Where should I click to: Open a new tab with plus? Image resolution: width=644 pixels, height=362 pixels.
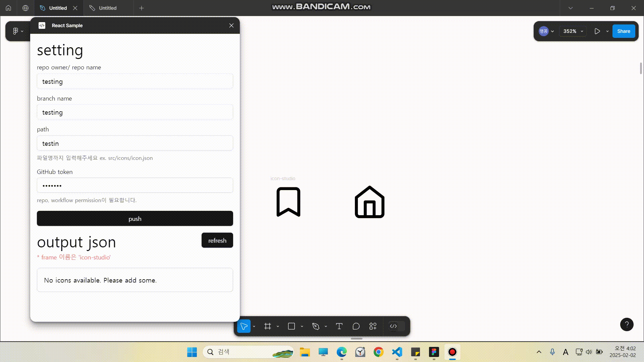tap(142, 8)
